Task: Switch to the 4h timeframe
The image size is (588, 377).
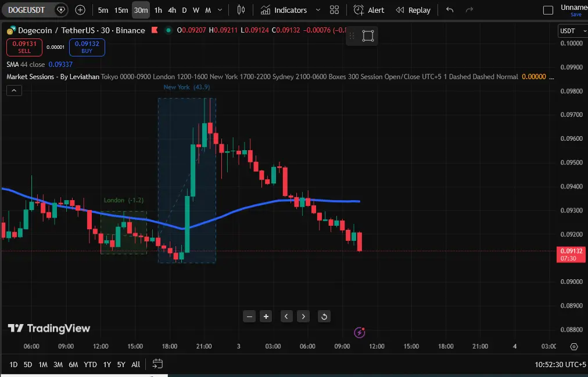Action: click(x=172, y=10)
